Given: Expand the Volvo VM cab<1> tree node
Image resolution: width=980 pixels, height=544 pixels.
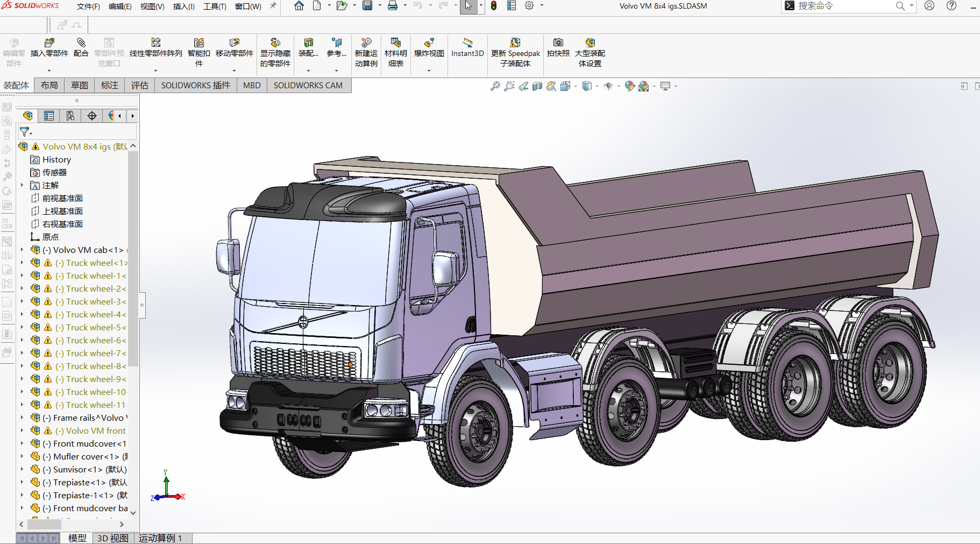Looking at the screenshot, I should [22, 250].
